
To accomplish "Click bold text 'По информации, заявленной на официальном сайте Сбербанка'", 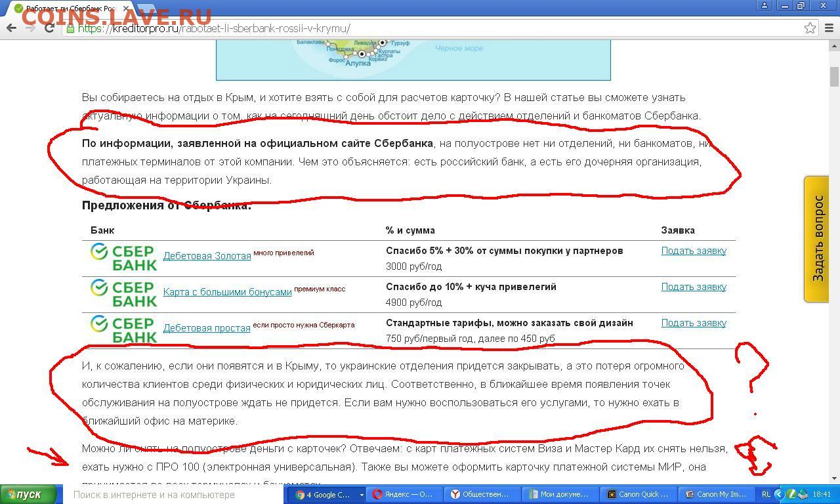I will [x=257, y=143].
